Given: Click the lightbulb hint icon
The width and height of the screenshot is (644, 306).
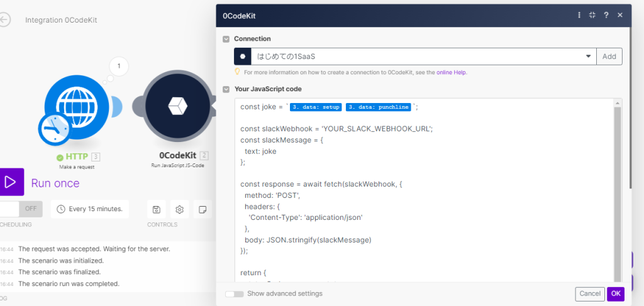Looking at the screenshot, I should click(x=237, y=72).
